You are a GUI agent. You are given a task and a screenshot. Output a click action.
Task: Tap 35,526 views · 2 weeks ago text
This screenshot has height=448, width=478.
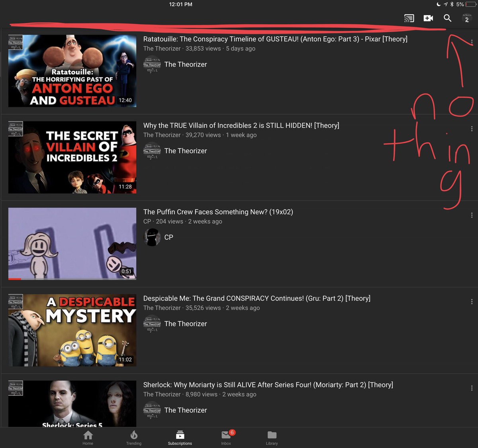coord(223,308)
